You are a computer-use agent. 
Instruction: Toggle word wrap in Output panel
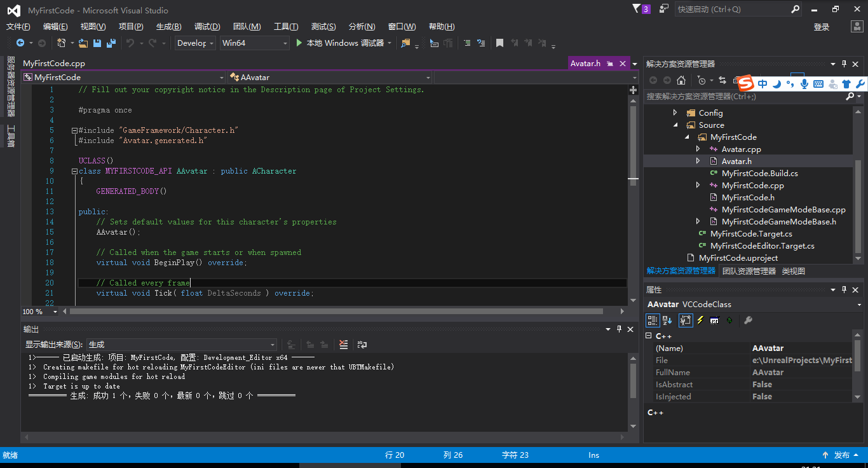[x=362, y=344]
